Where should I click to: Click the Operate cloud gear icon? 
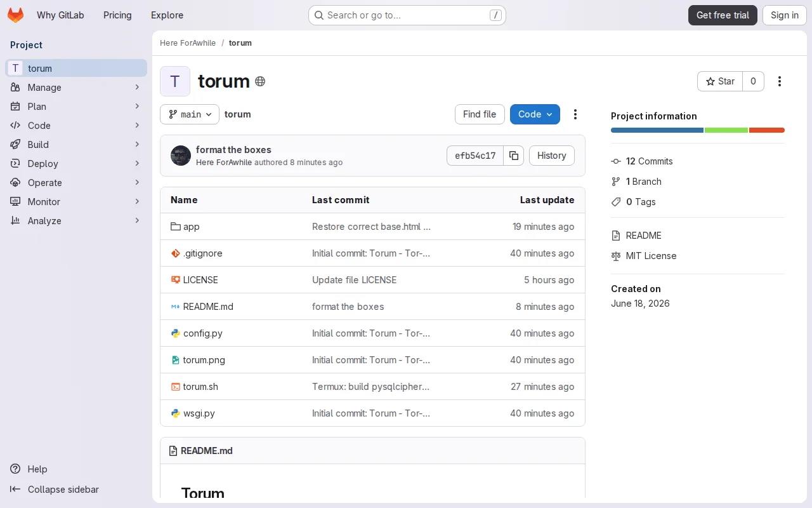pyautogui.click(x=15, y=182)
